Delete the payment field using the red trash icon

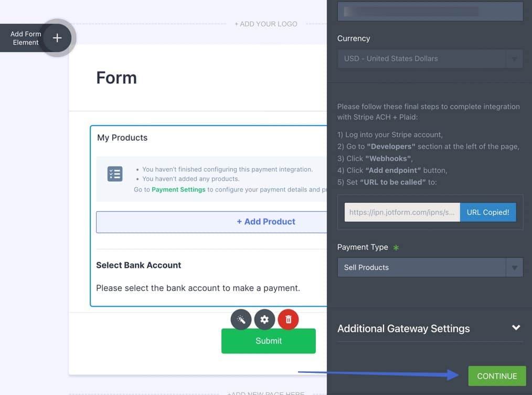pos(288,319)
